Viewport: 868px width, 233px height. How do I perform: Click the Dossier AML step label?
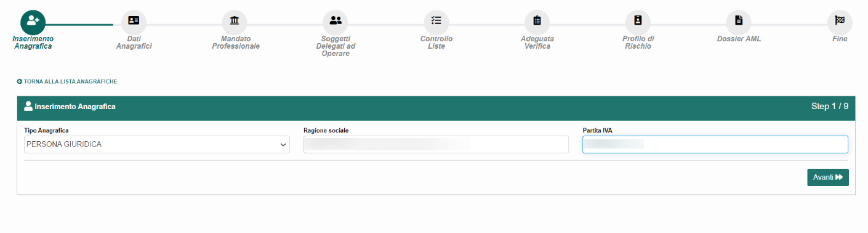[x=739, y=39]
